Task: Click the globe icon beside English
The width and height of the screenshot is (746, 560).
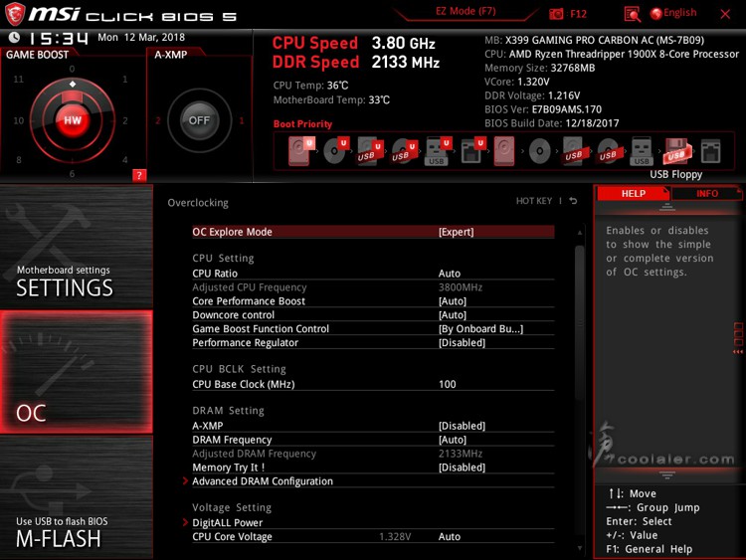Action: (656, 14)
